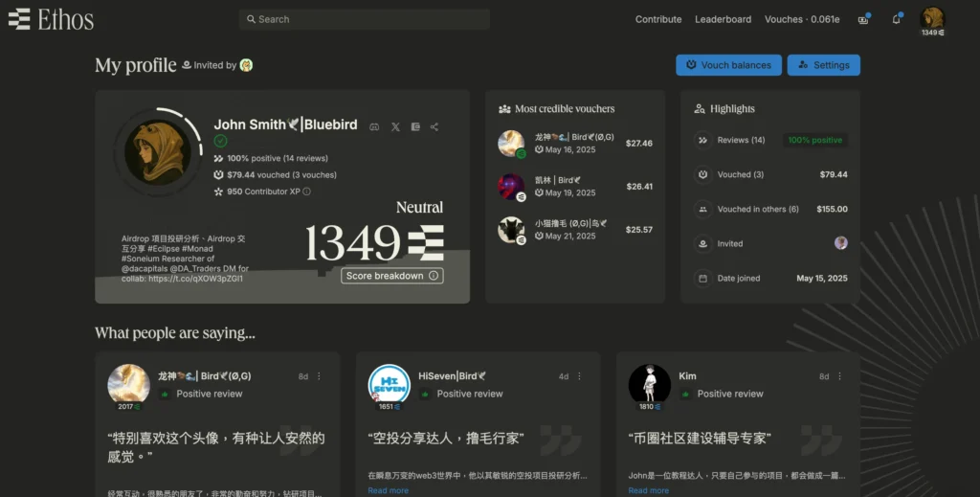The width and height of the screenshot is (980, 497).
Task: Click the rewards card icon in header
Action: (x=863, y=19)
